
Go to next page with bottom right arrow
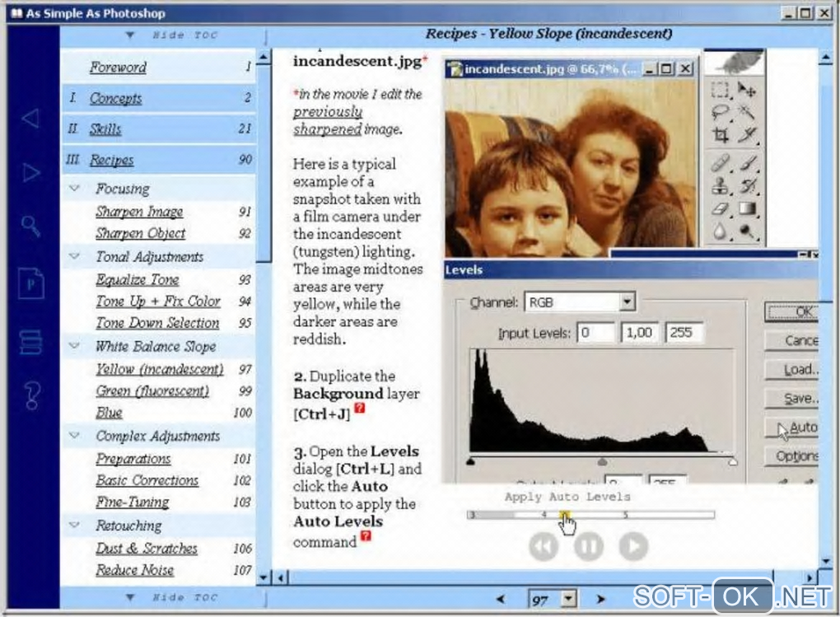(600, 599)
